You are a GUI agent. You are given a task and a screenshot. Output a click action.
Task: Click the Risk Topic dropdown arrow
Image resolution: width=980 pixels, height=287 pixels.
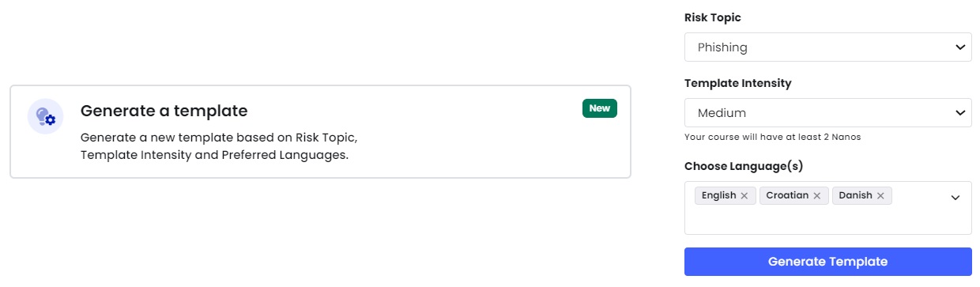tap(960, 47)
